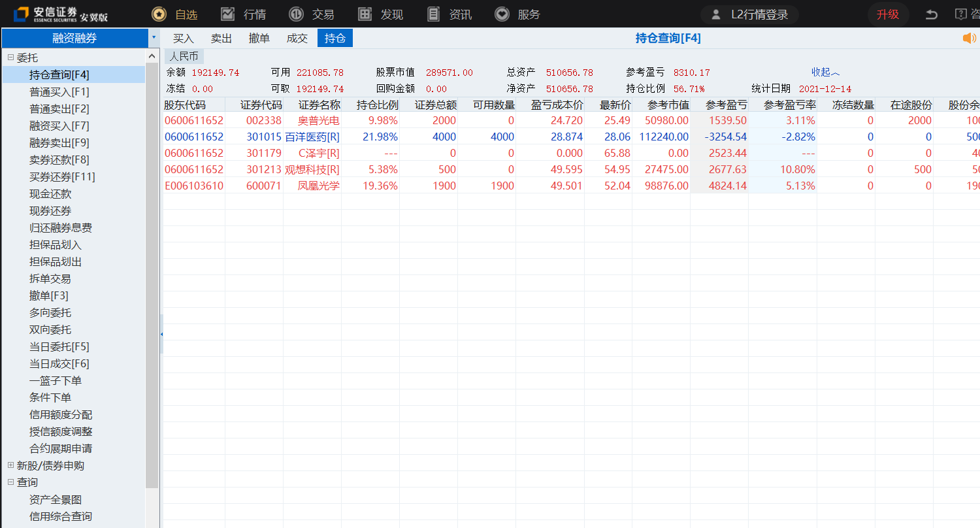Select the 持仓 tab
Viewport: 980px width, 528px height.
coord(335,38)
